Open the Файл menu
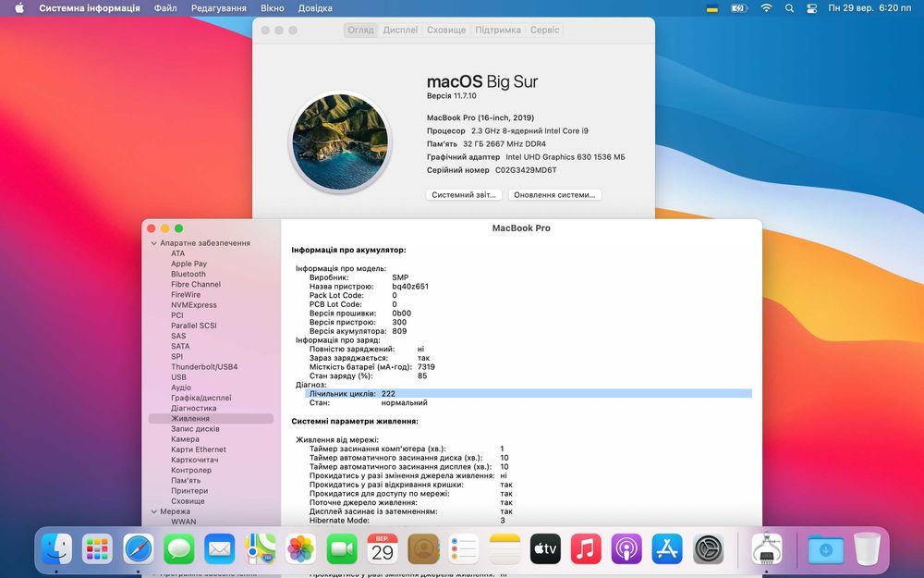This screenshot has width=924, height=578. pyautogui.click(x=165, y=8)
